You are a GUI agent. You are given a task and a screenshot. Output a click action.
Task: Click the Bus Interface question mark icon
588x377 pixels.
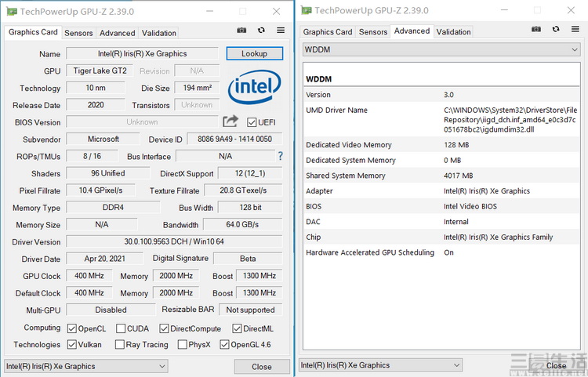(280, 156)
